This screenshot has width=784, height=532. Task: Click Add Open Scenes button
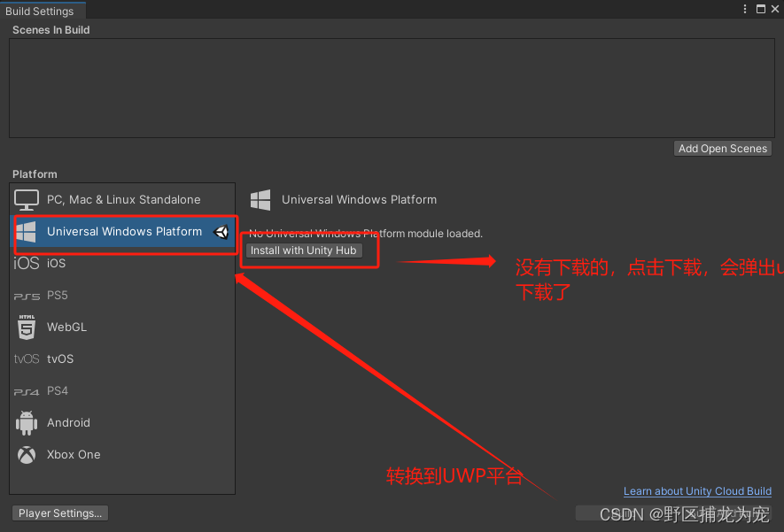coord(723,149)
